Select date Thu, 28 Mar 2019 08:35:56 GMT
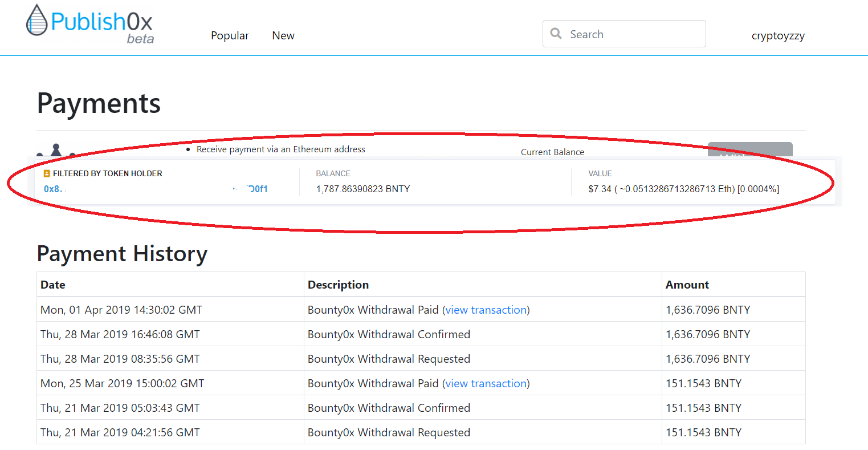 point(120,359)
